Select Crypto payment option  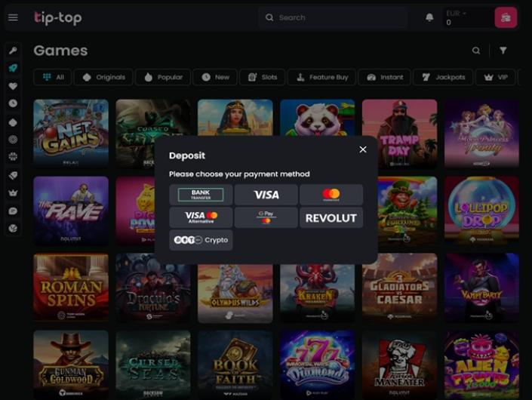pyautogui.click(x=201, y=240)
